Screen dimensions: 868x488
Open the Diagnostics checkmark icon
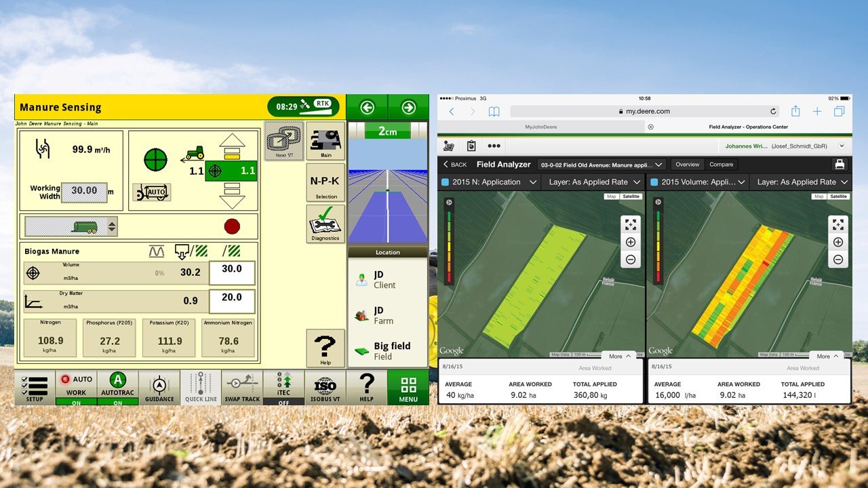click(325, 224)
